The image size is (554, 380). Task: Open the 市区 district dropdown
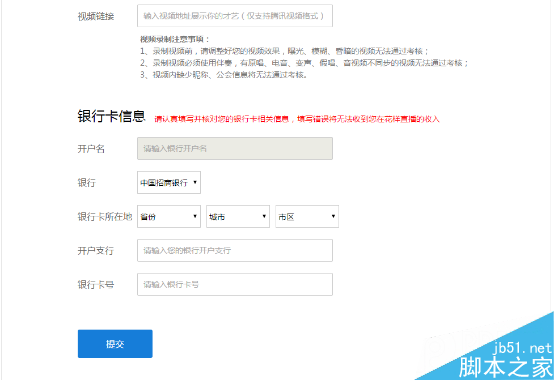pyautogui.click(x=307, y=216)
